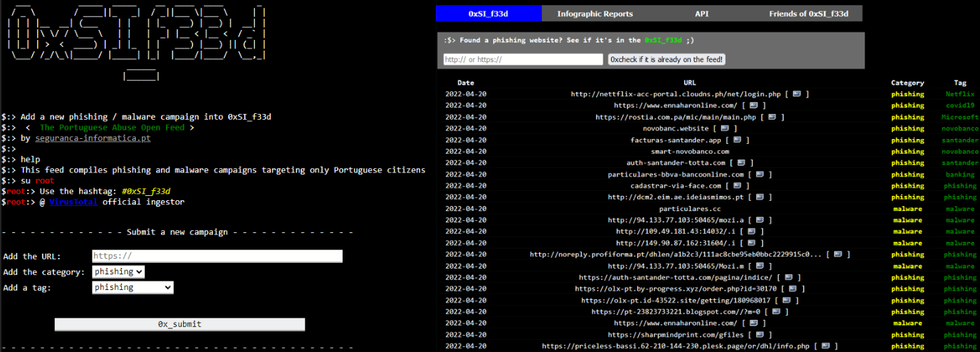Expand the category dropdown set to phishing
This screenshot has width=980, height=352.
click(x=118, y=271)
